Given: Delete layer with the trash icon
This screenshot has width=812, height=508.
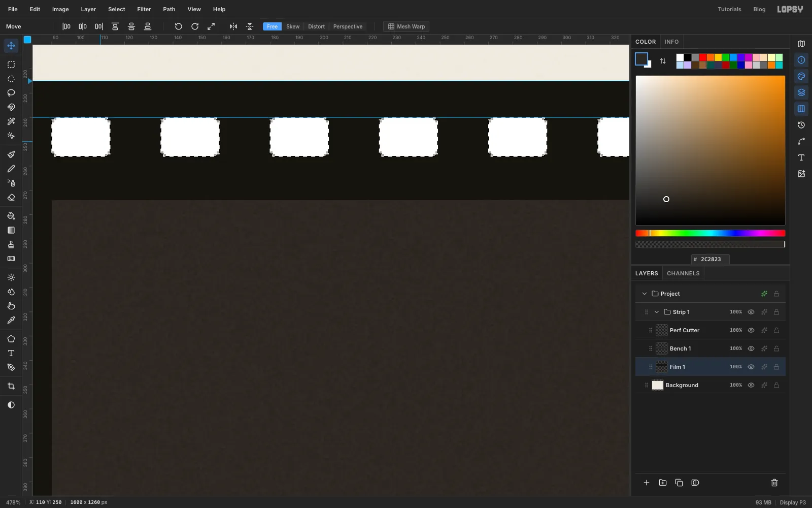Looking at the screenshot, I should pos(774,483).
